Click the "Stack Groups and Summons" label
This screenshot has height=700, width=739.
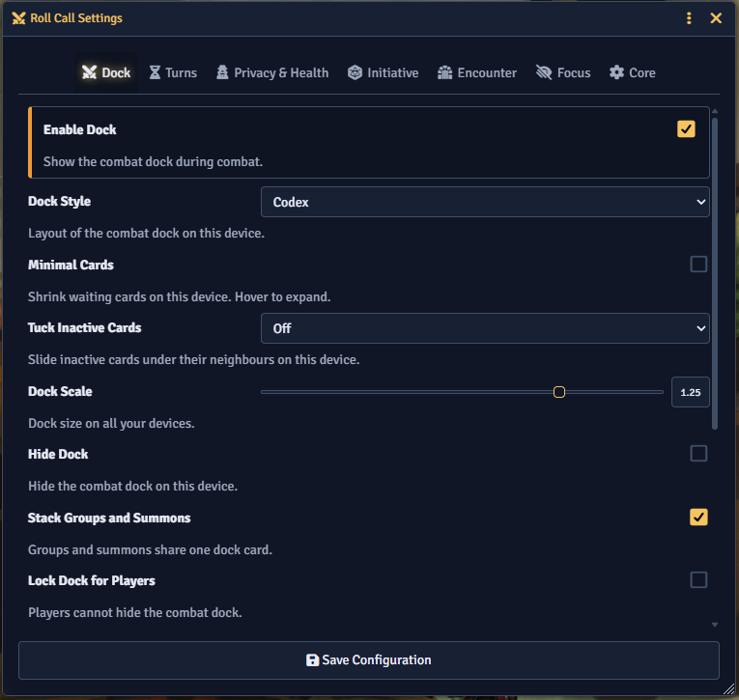click(x=109, y=518)
